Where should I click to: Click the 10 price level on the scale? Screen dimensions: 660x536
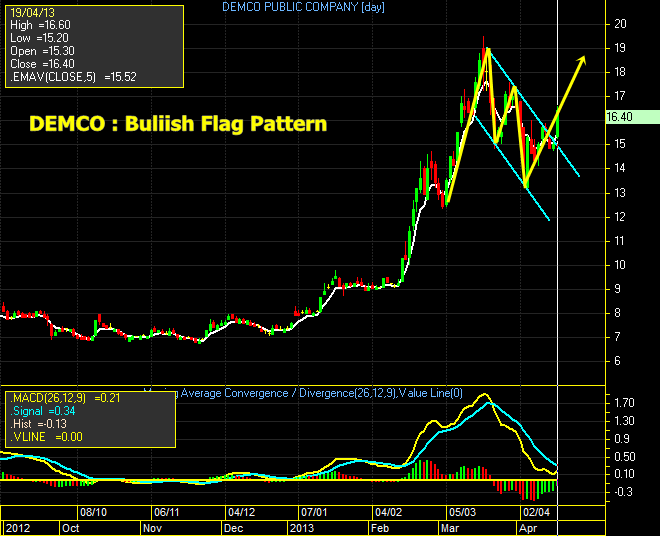pos(620,265)
